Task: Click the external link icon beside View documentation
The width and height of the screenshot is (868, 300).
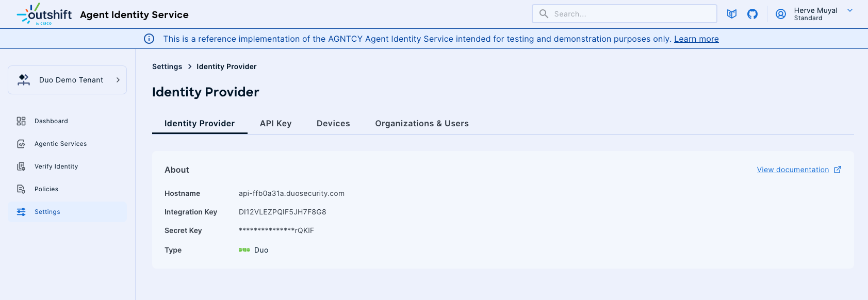Action: tap(838, 170)
